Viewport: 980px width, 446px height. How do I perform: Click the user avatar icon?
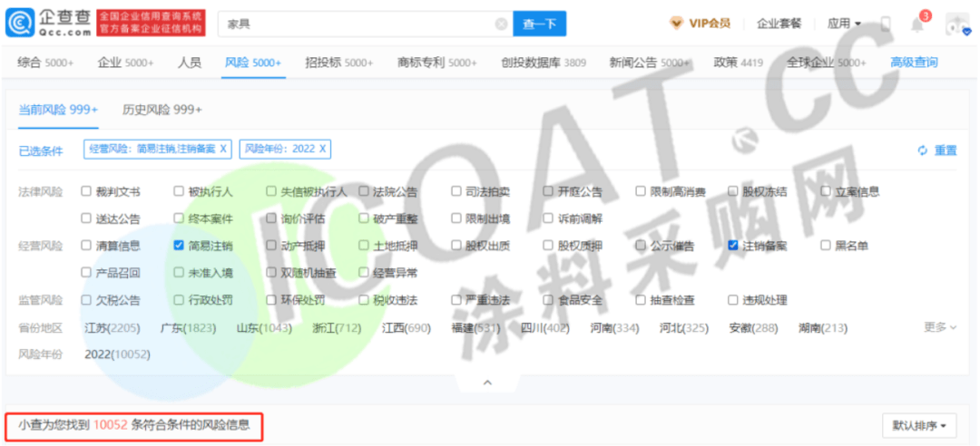(x=956, y=24)
